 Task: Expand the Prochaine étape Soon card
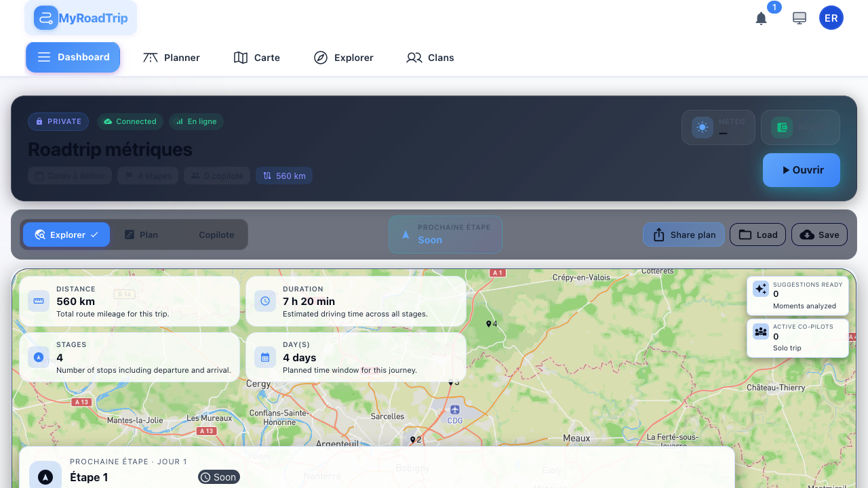(x=445, y=235)
